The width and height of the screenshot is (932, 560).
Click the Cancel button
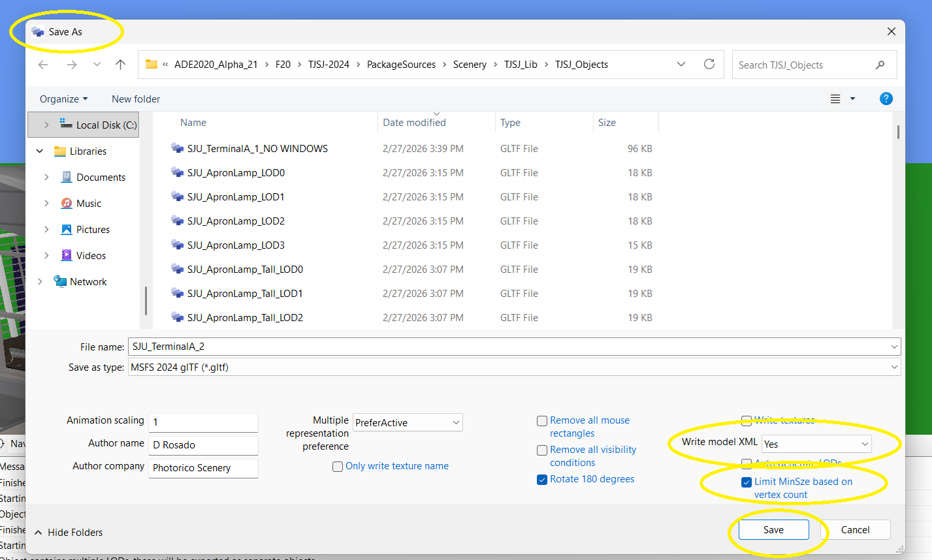coord(855,530)
